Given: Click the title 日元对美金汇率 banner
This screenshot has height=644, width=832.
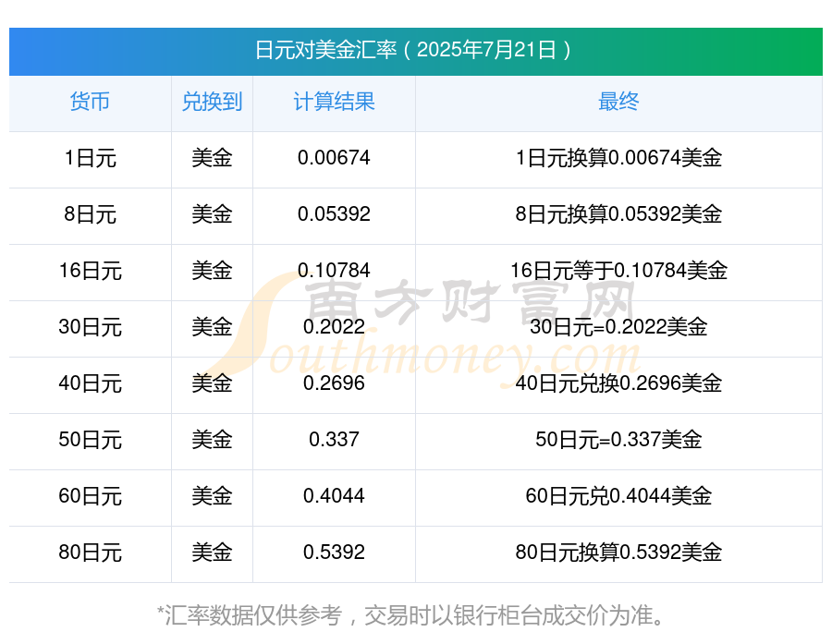Looking at the screenshot, I should click(415, 51).
